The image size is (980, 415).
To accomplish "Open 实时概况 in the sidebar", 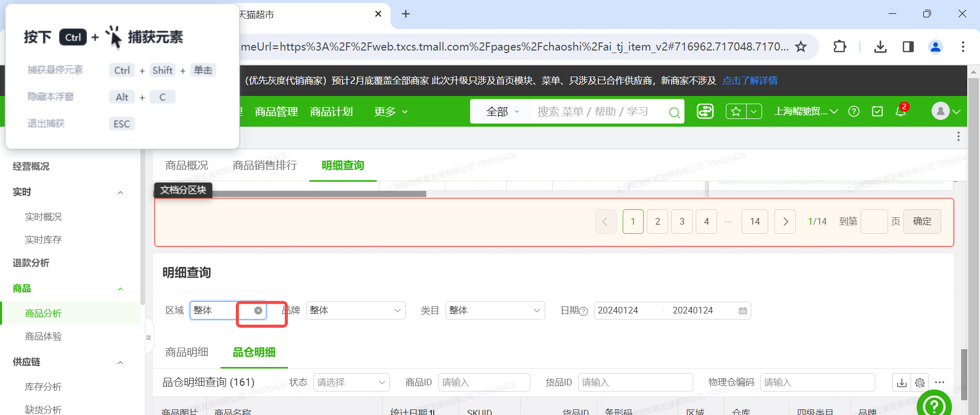I will [x=43, y=217].
